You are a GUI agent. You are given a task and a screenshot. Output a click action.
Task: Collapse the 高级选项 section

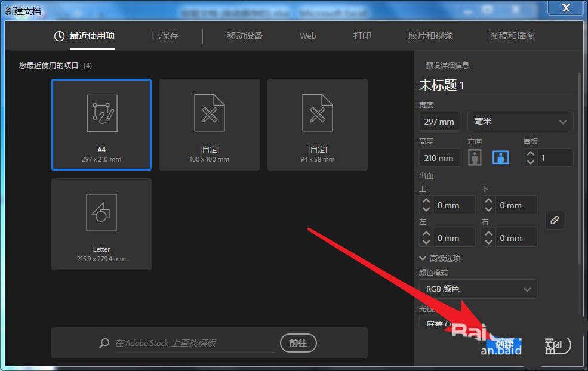pyautogui.click(x=424, y=258)
